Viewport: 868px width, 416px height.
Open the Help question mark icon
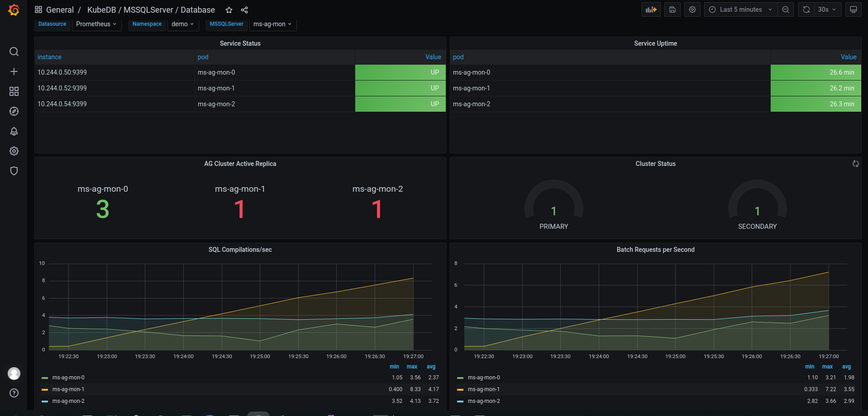14,393
